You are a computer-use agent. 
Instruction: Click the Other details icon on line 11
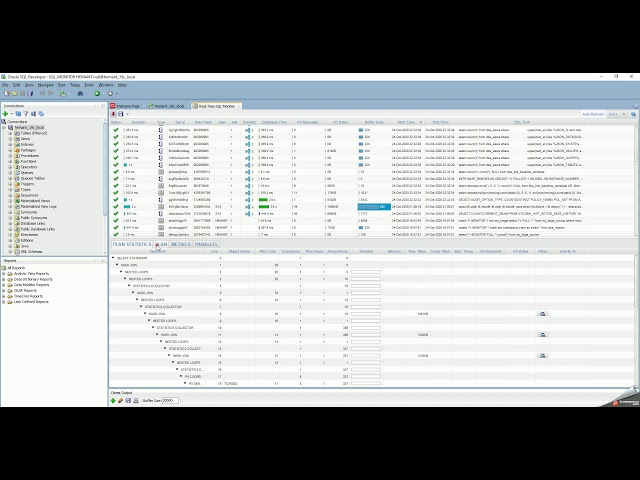pos(542,335)
